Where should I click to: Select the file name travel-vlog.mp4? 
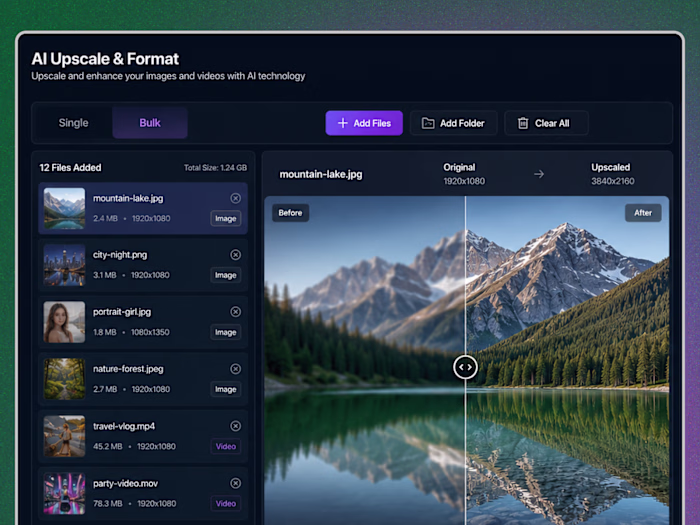coord(124,426)
